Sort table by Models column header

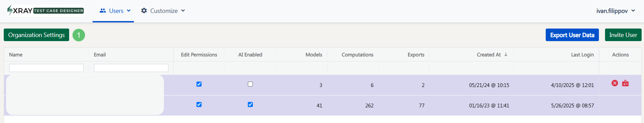314,55
